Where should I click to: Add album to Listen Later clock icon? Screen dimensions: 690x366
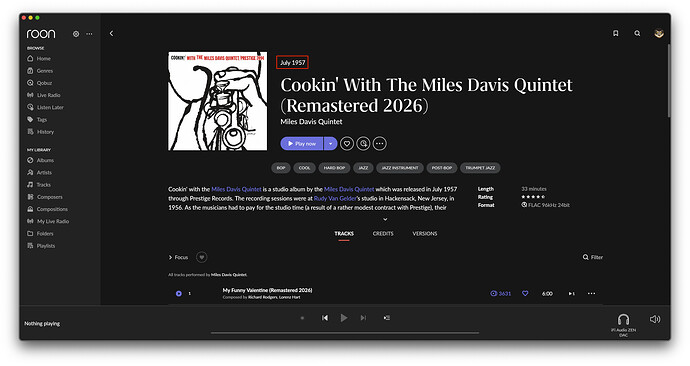pos(363,143)
